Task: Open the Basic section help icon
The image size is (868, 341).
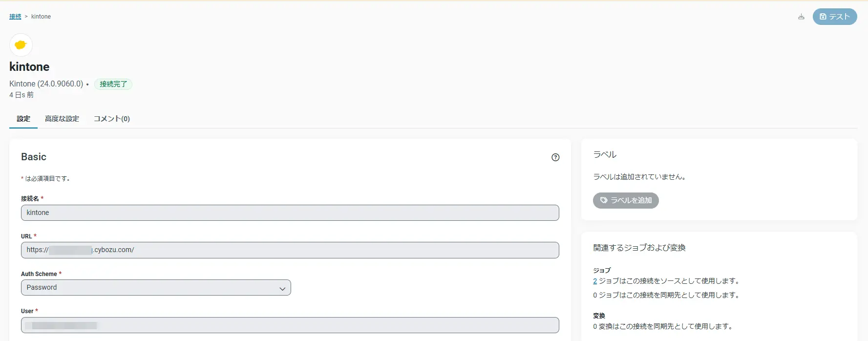Action: [555, 157]
